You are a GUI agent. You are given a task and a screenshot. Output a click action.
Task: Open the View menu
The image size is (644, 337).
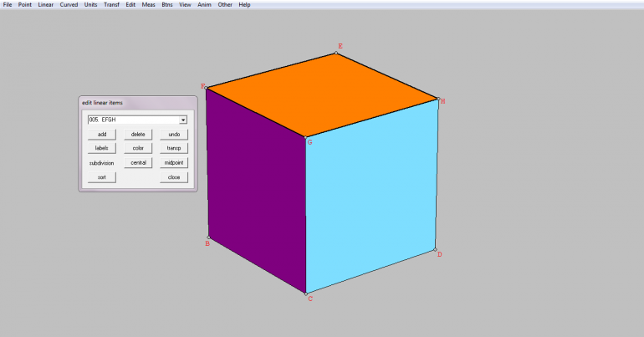pos(185,4)
